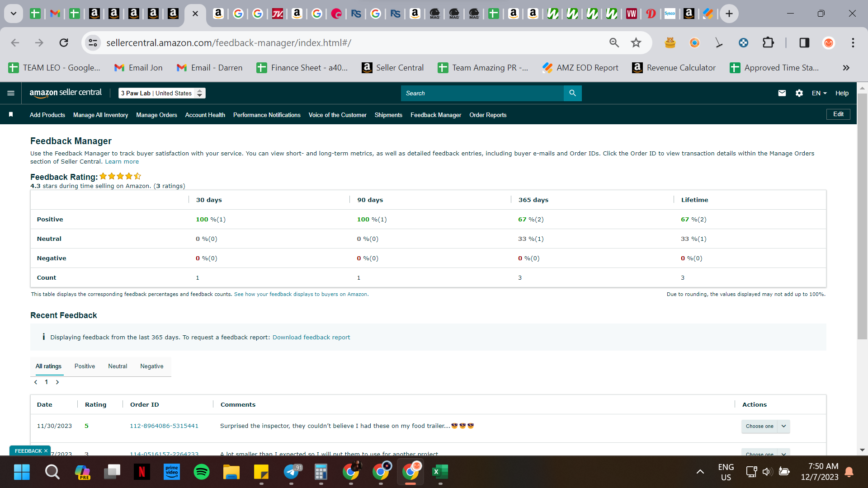Open the settings gear icon

[x=799, y=93]
